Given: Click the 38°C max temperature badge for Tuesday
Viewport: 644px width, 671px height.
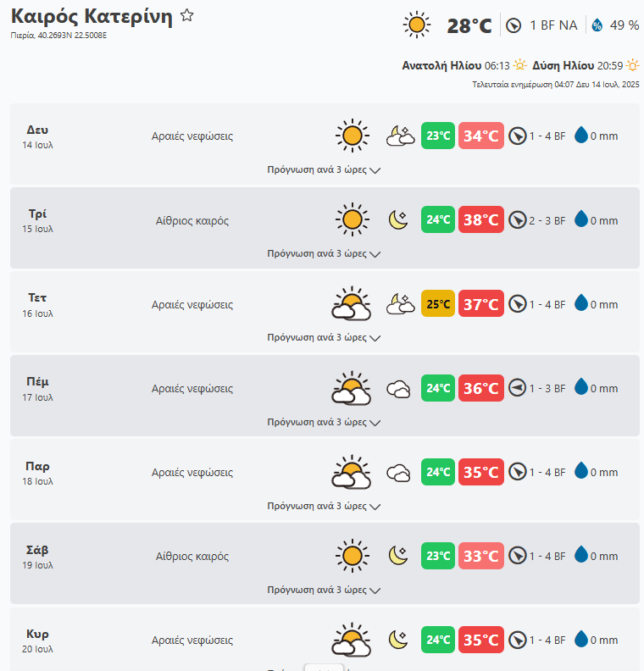Looking at the screenshot, I should tap(480, 220).
